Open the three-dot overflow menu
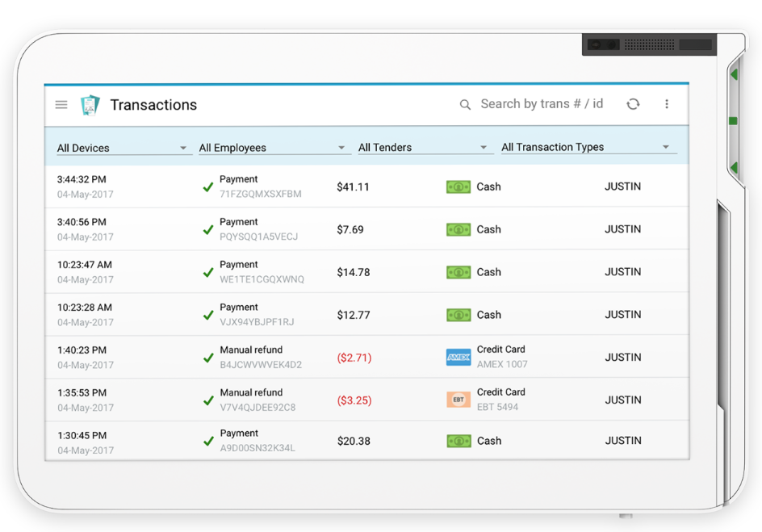Viewport: 762px width, 532px height. pyautogui.click(x=667, y=104)
